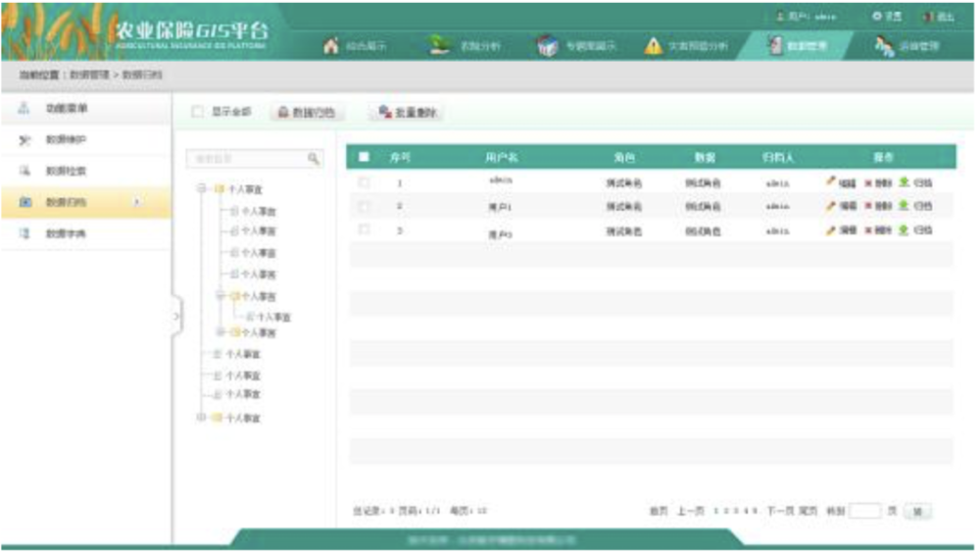980x554 pixels.
Task: Open settings via the gear icon in header
Action: point(876,17)
